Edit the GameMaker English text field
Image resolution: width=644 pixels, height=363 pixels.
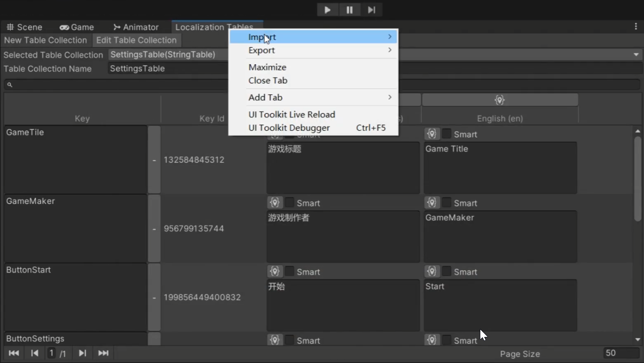click(500, 236)
